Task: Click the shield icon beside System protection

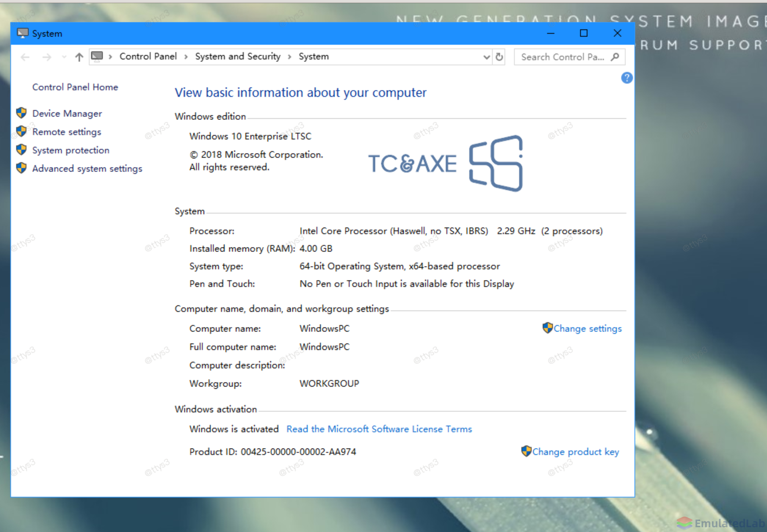Action: [21, 150]
